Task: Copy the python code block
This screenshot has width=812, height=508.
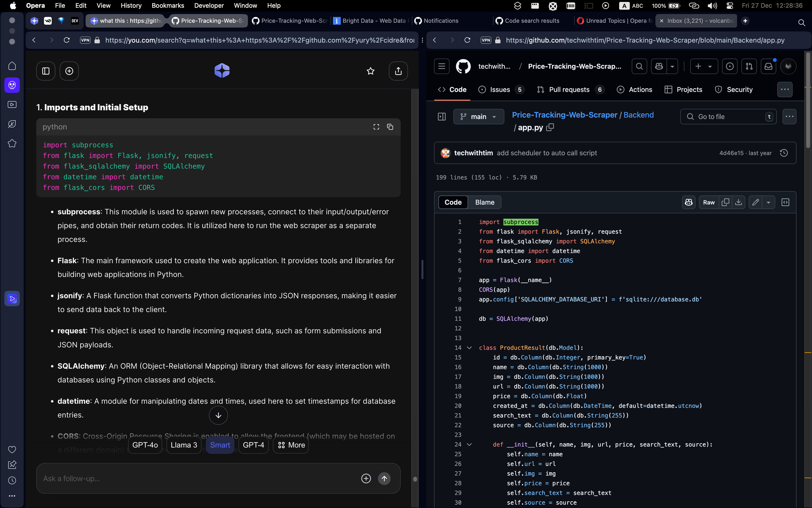Action: coord(390,127)
